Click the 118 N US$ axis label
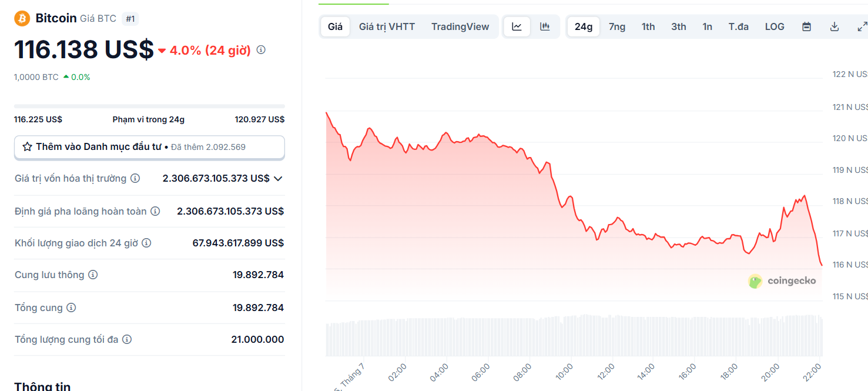Screen dimensions: 868x391 pos(850,201)
